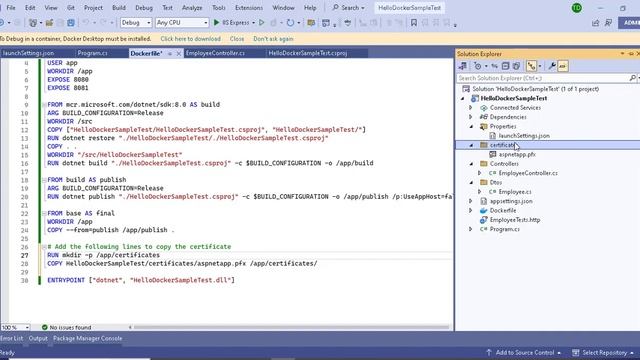The height and width of the screenshot is (360, 640).
Task: Collapse the Controllers folder
Action: [x=471, y=164]
